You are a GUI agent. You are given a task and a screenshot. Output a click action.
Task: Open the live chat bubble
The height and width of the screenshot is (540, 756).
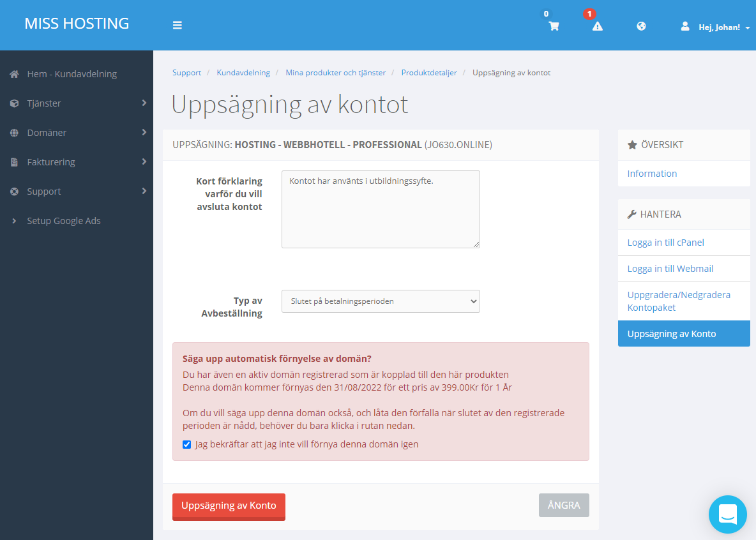[x=727, y=514]
